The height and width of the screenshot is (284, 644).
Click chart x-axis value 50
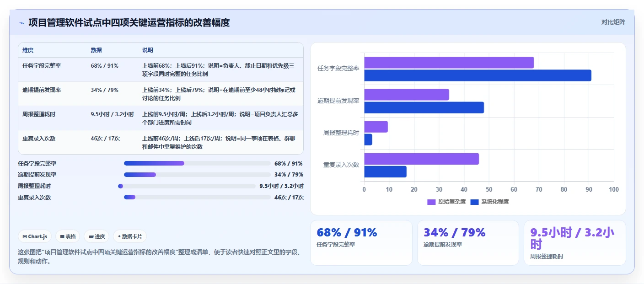click(489, 189)
